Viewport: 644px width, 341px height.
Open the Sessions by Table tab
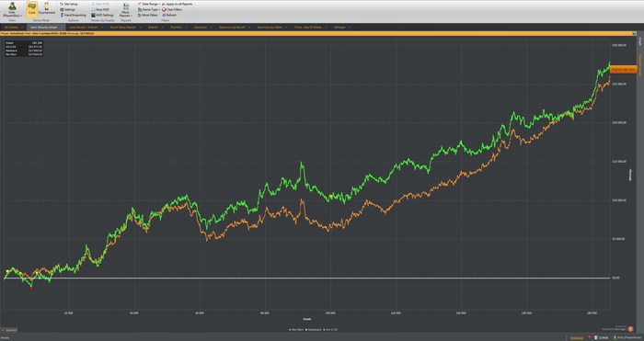point(270,27)
